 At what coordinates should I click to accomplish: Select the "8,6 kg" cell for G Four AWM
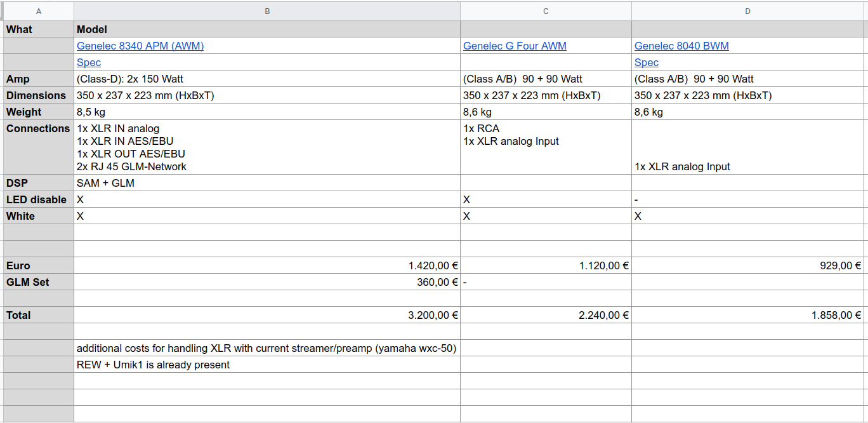click(x=546, y=112)
